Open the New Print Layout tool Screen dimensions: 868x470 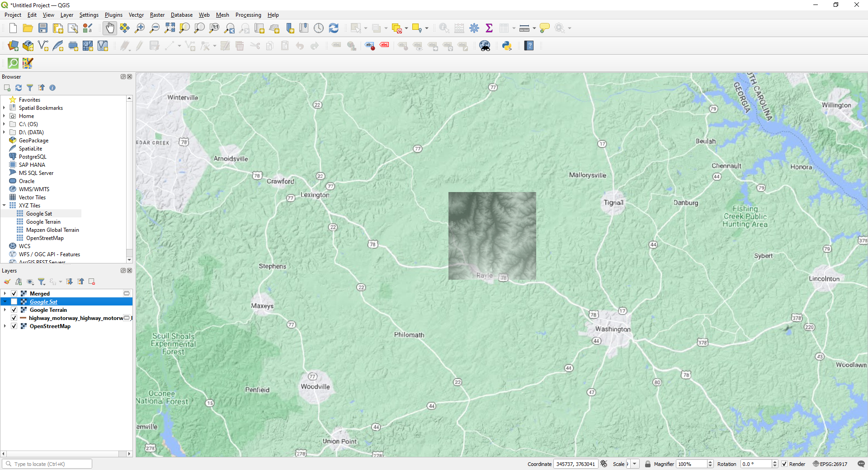point(58,28)
